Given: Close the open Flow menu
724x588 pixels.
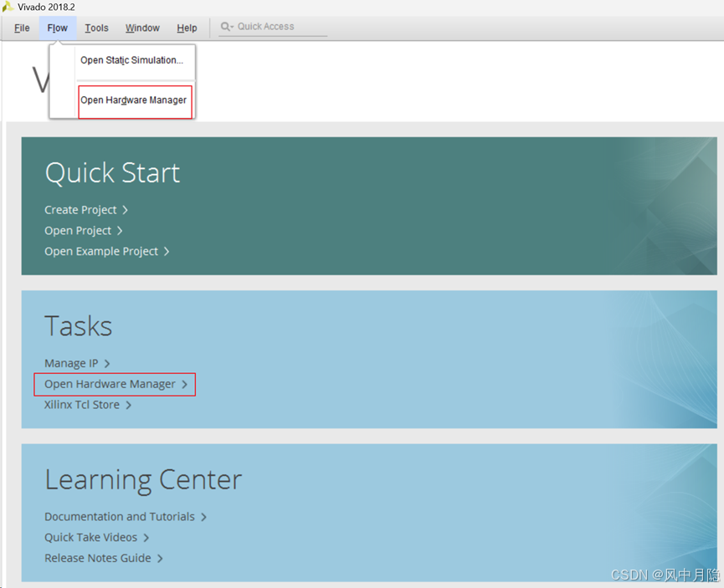Looking at the screenshot, I should click(57, 28).
